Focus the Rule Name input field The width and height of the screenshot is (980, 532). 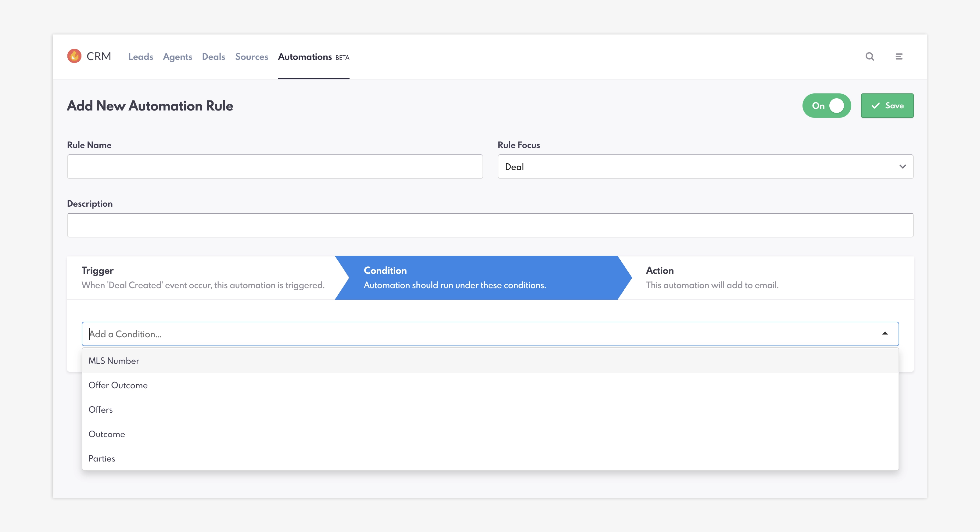click(x=275, y=166)
